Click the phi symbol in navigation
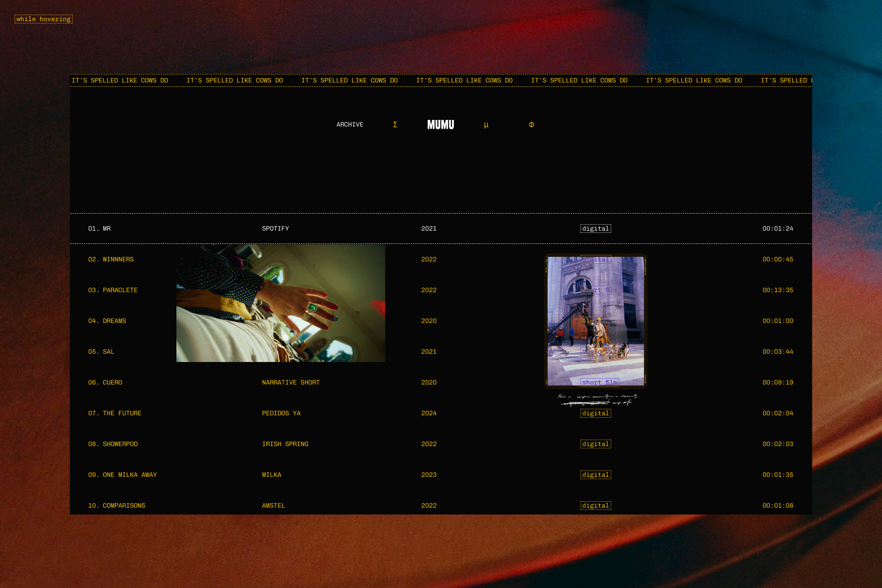 click(x=531, y=125)
